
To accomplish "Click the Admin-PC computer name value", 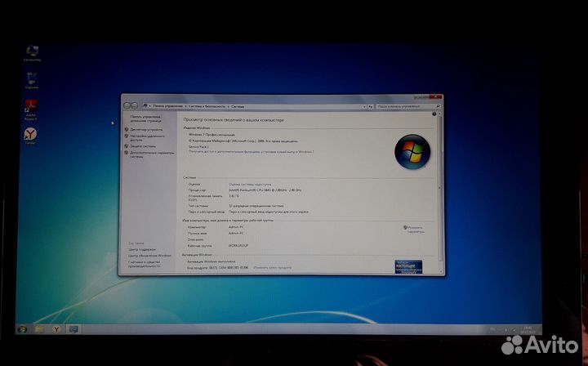I will [x=236, y=227].
